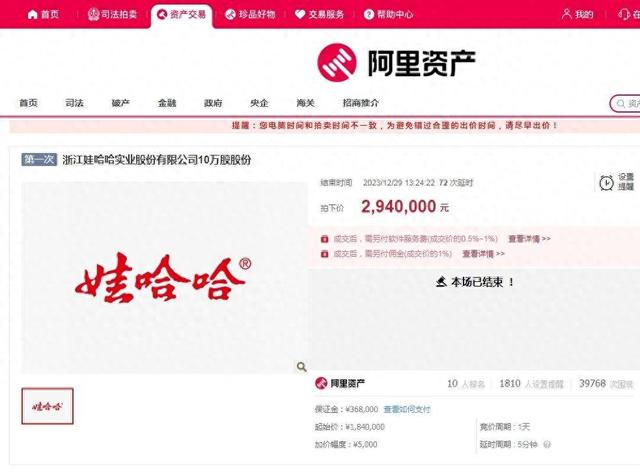Open 珍品好物 section

tap(250, 15)
